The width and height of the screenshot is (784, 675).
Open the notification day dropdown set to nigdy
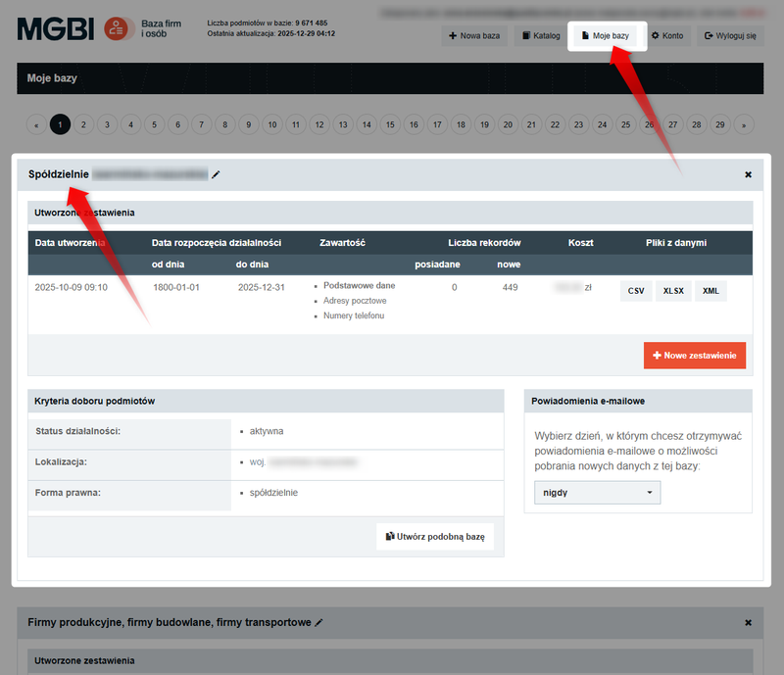[597, 493]
